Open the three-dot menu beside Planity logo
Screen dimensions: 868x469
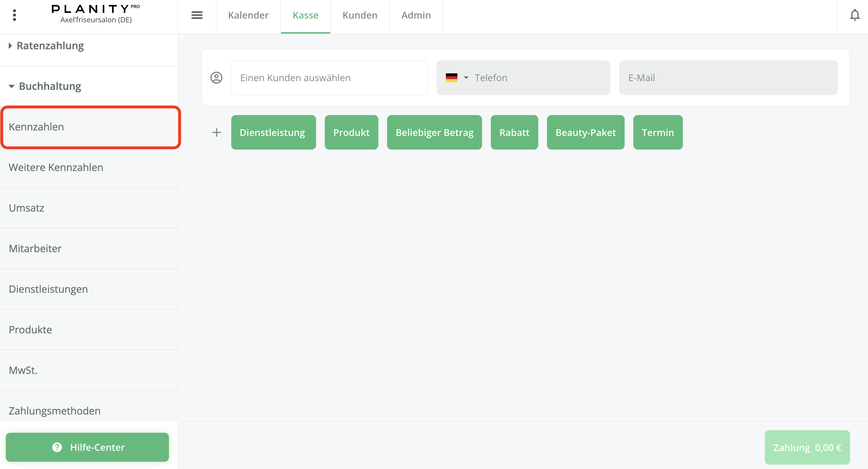coord(14,15)
